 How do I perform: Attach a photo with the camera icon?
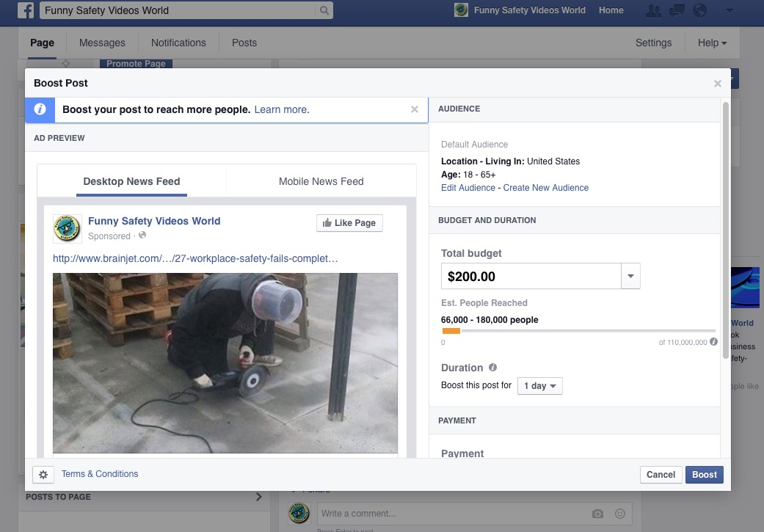tap(598, 514)
